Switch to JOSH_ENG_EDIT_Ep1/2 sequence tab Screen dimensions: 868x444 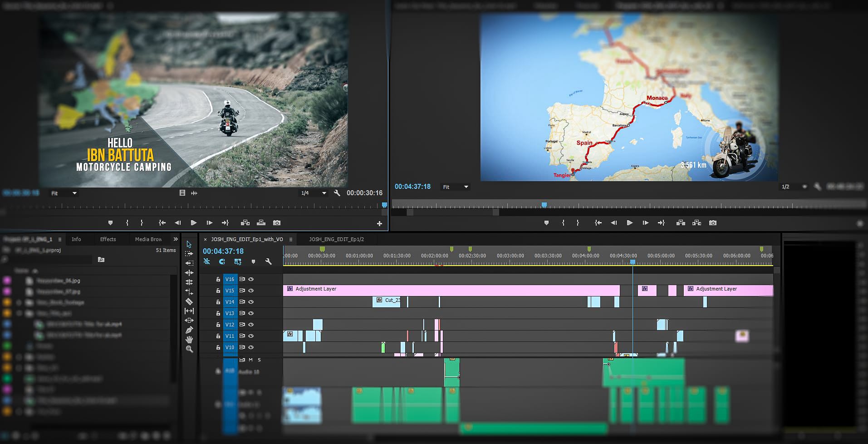[x=336, y=239]
